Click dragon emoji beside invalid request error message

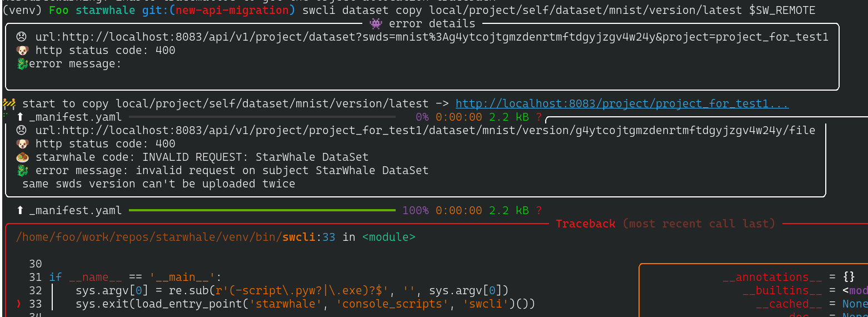pyautogui.click(x=22, y=171)
